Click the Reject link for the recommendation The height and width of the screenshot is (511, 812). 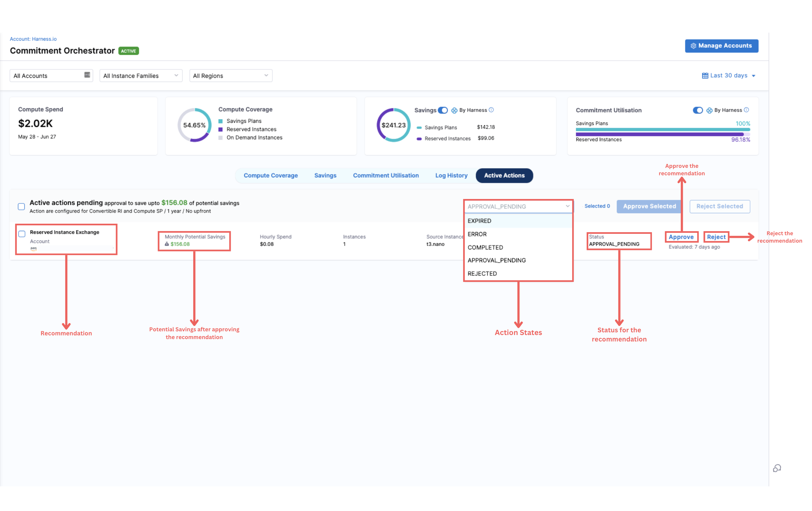[x=716, y=237]
